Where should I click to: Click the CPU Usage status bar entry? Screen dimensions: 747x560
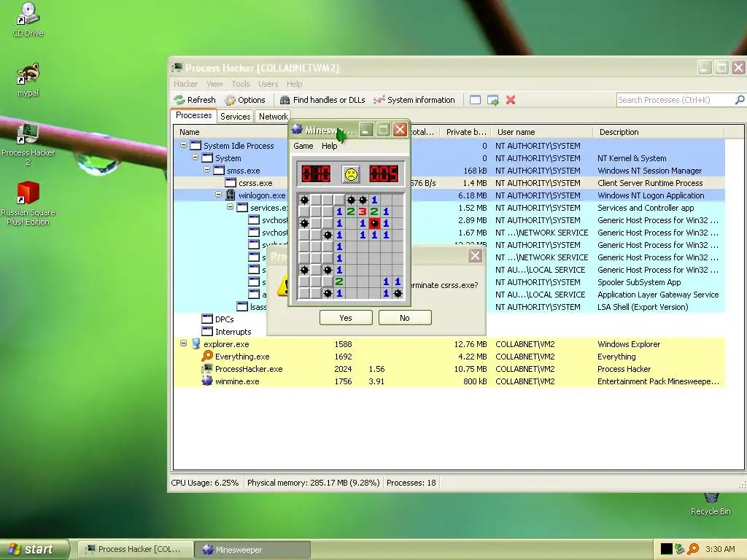coord(205,483)
